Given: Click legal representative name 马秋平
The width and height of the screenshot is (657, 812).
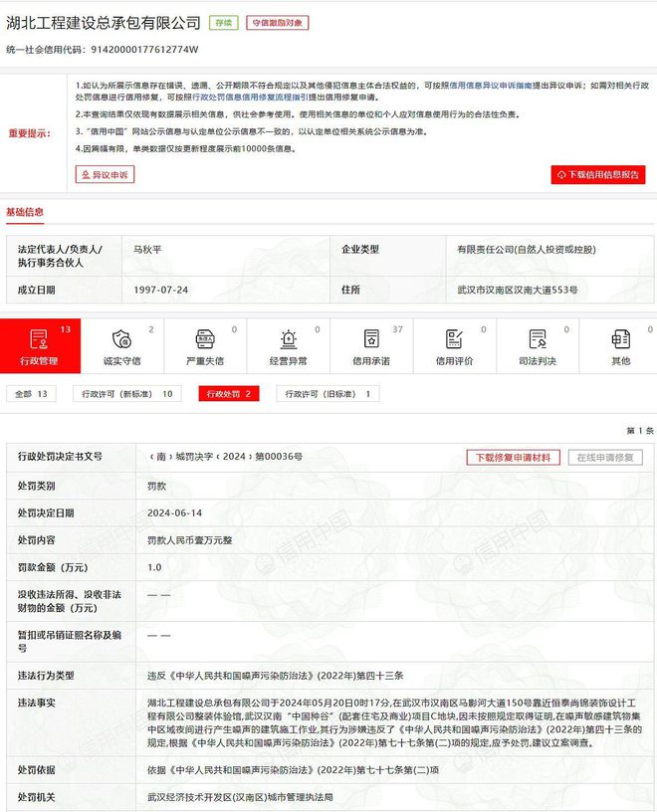Looking at the screenshot, I should [x=147, y=250].
